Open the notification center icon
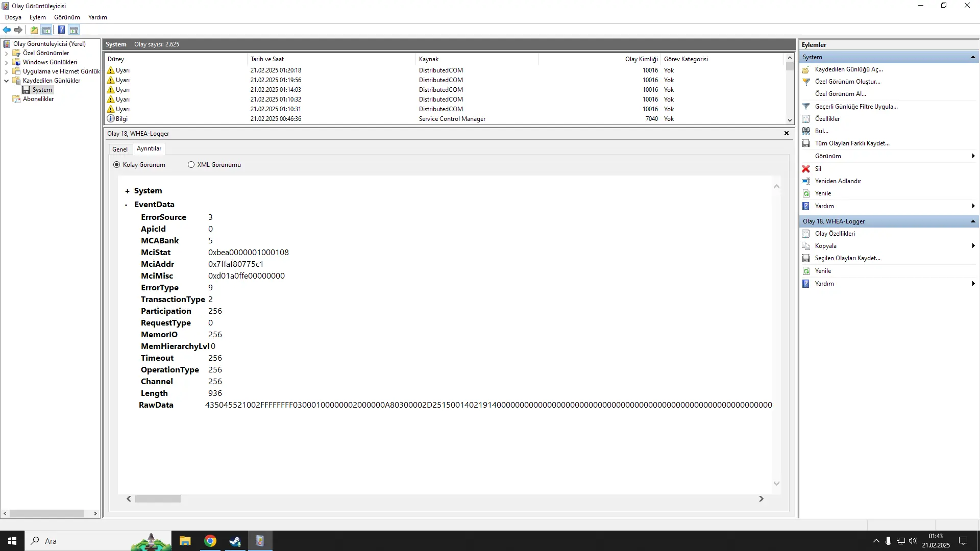Screen dimensions: 980x551 coord(964,541)
